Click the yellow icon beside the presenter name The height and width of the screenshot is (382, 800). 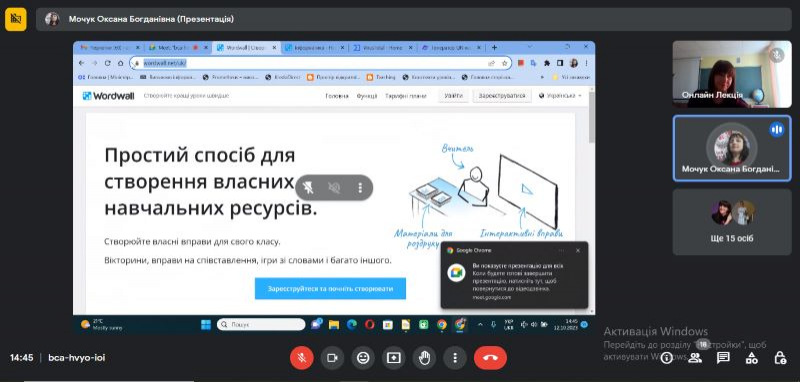(16, 19)
